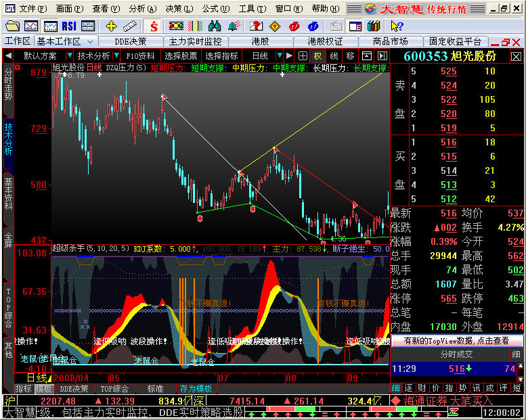Viewport: 526px width, 420px height.
Task: Expand the 默认方案 scheme dropdown arrow
Action: point(70,55)
